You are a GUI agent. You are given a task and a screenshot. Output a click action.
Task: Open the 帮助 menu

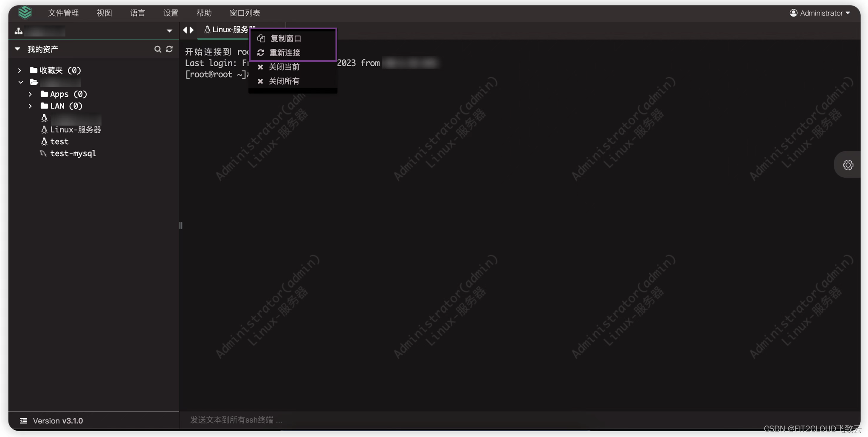204,13
